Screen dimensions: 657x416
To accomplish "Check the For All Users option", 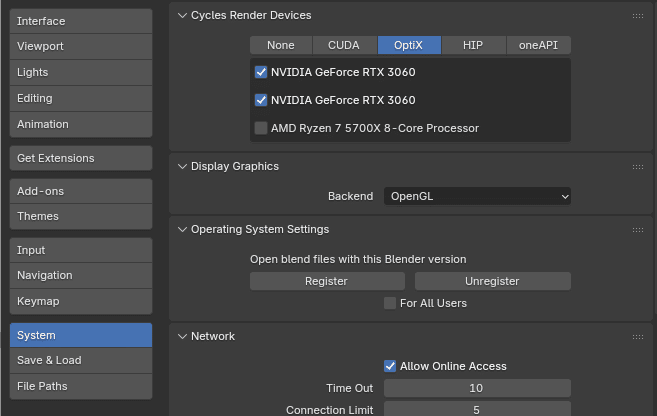I will [391, 303].
